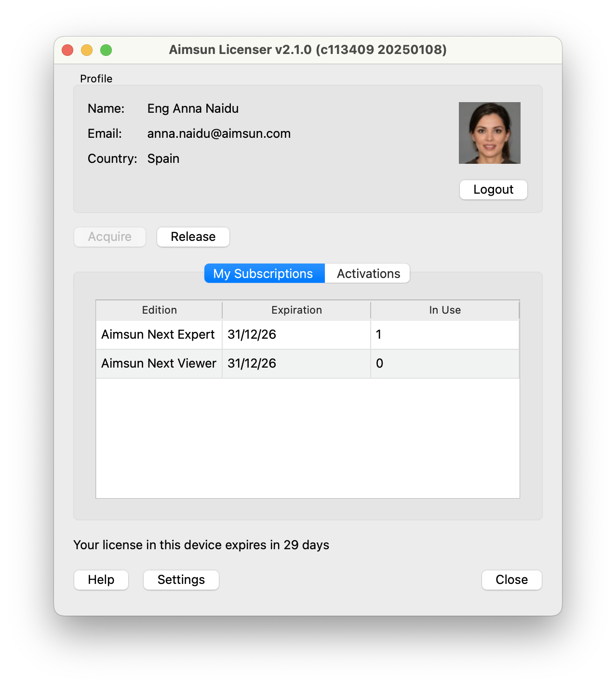The height and width of the screenshot is (687, 616).
Task: Sort by the Expiration column header
Action: 296,310
